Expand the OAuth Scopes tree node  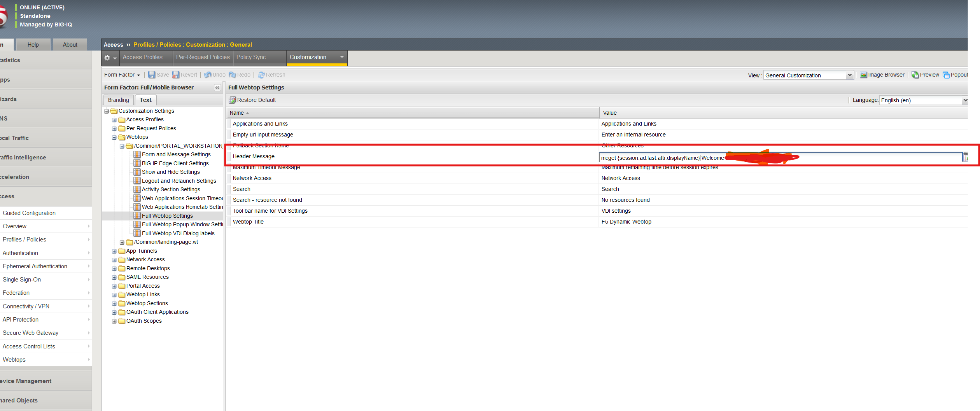click(114, 321)
